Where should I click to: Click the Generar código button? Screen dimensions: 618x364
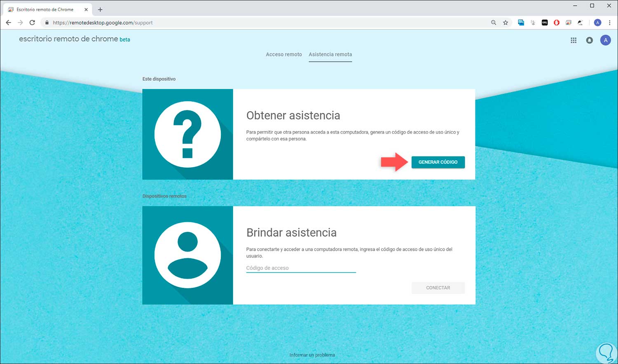click(438, 162)
